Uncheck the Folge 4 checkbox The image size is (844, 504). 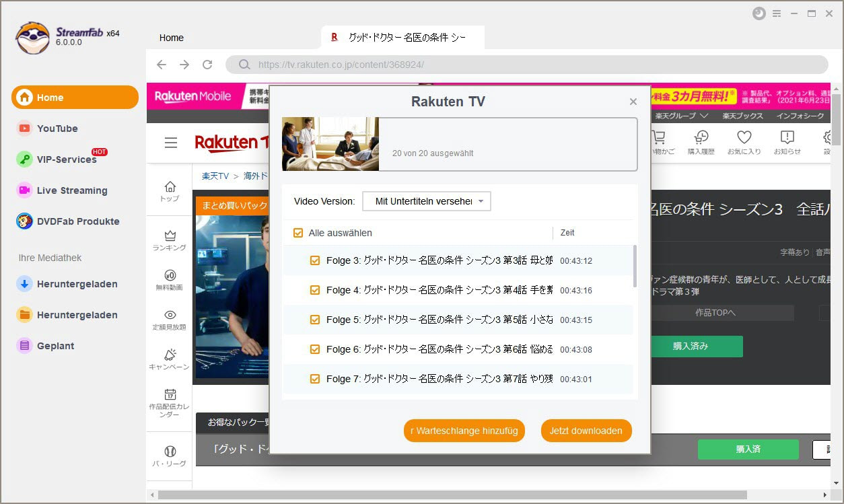click(314, 290)
